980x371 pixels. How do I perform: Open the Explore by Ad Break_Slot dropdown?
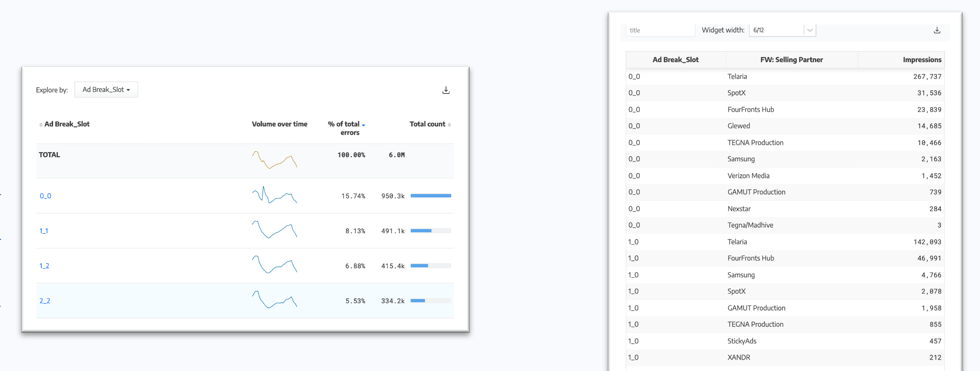[x=106, y=90]
